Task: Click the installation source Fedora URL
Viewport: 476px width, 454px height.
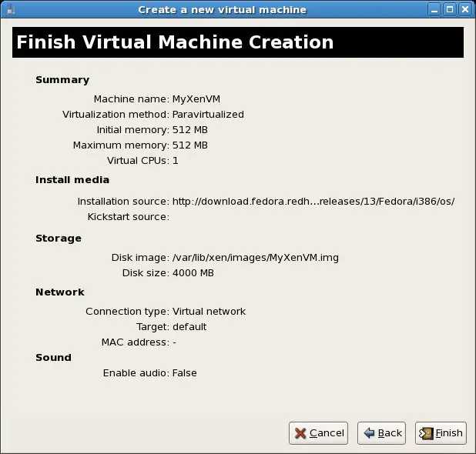Action: (313, 202)
